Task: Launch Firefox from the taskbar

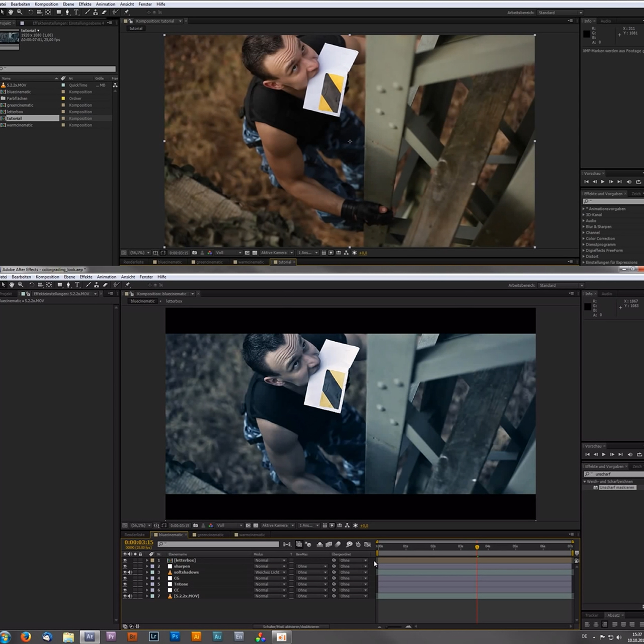Action: coord(26,636)
